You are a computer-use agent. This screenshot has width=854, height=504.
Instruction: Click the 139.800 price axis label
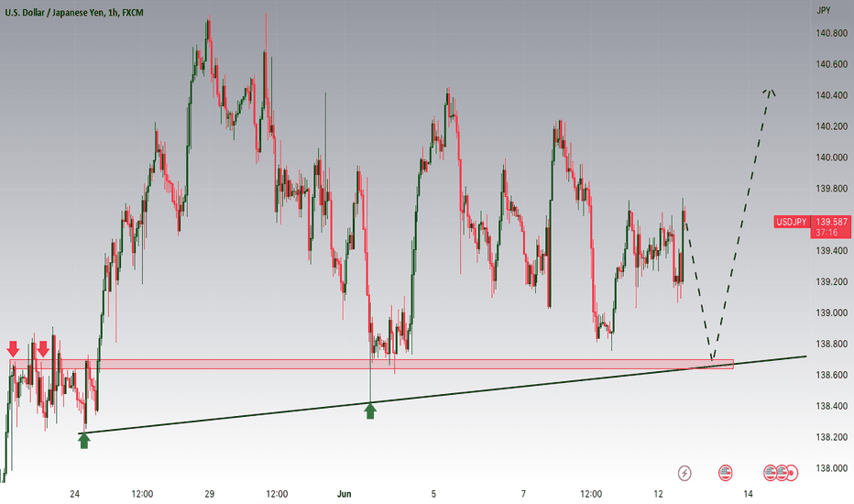pyautogui.click(x=832, y=189)
